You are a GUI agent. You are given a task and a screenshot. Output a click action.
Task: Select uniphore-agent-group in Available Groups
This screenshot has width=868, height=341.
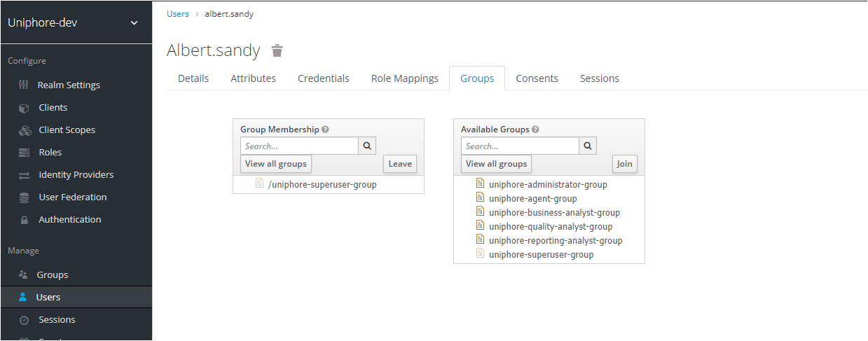[x=533, y=199]
